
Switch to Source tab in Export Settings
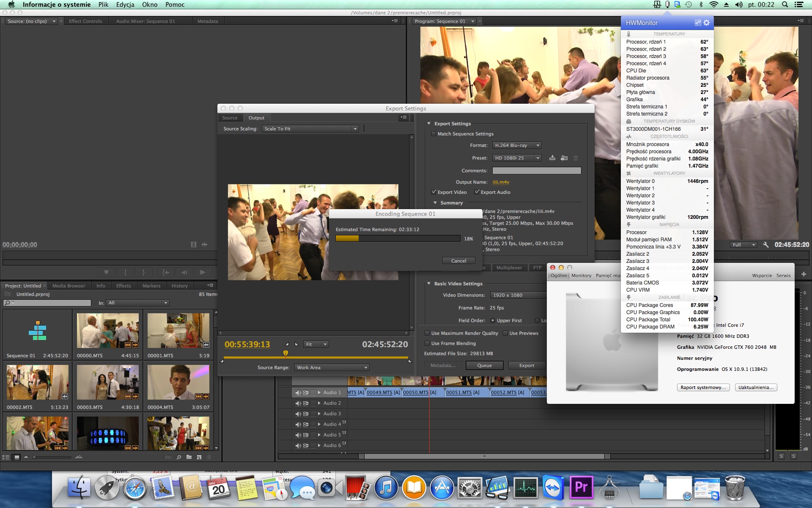(230, 118)
